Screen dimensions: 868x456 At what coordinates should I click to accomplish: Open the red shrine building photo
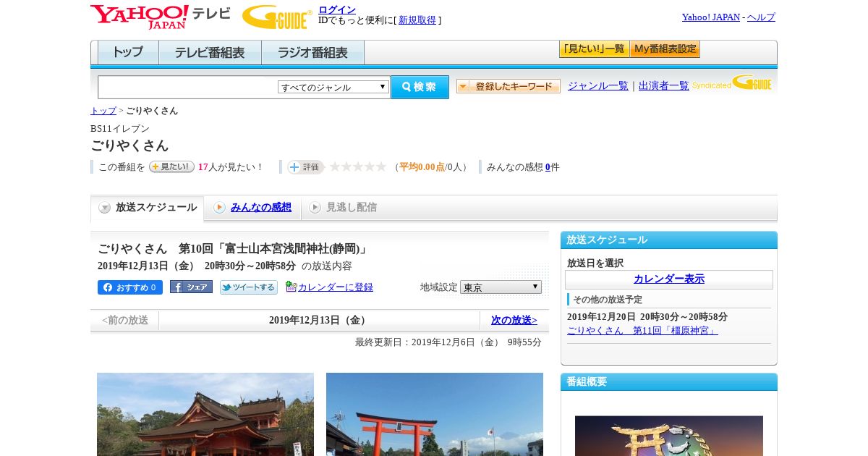tap(205, 414)
